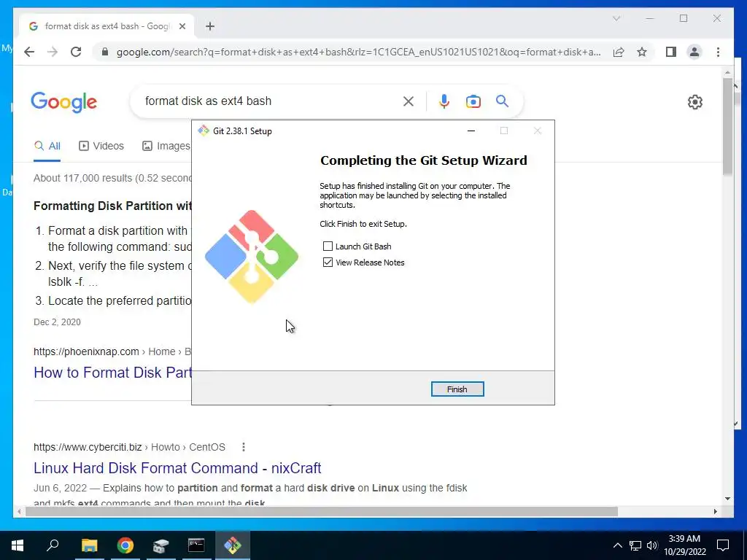Enable the Launch Git Bash checkbox
Image resolution: width=747 pixels, height=560 pixels.
click(328, 246)
